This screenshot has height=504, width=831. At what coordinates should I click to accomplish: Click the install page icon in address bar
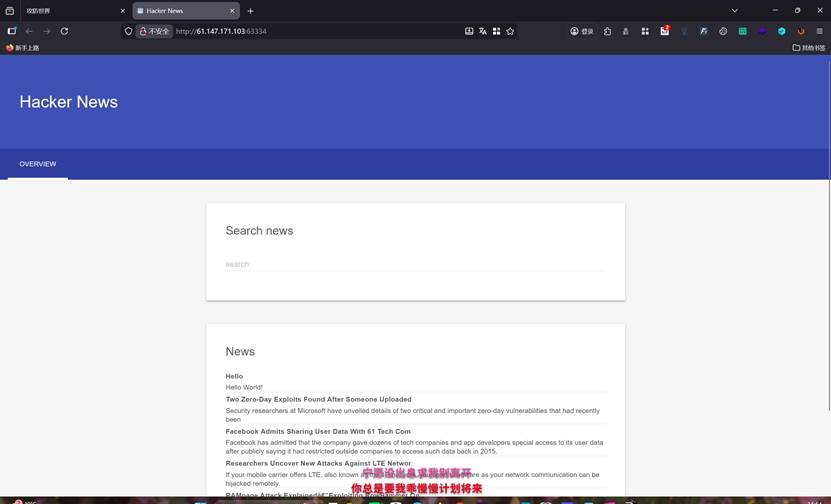click(469, 31)
